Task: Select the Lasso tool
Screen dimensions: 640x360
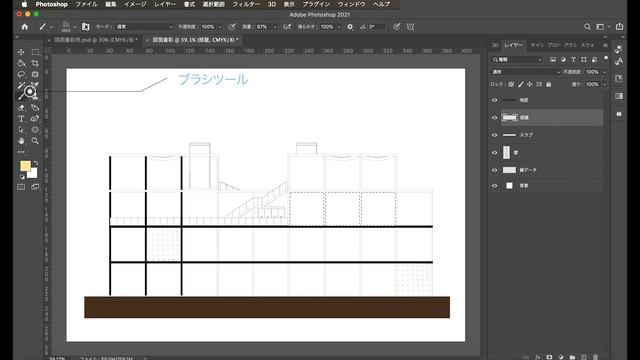Action: [x=21, y=74]
